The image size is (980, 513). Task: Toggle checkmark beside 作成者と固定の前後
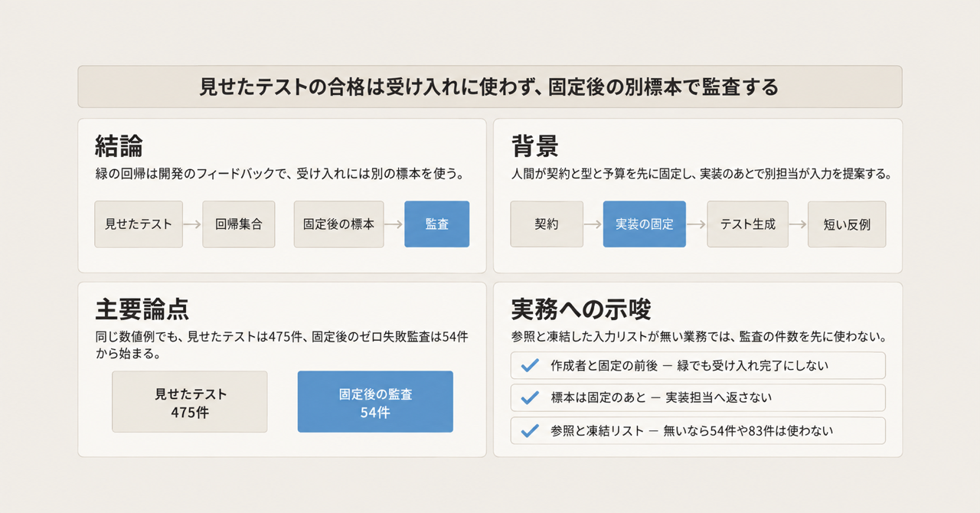528,366
